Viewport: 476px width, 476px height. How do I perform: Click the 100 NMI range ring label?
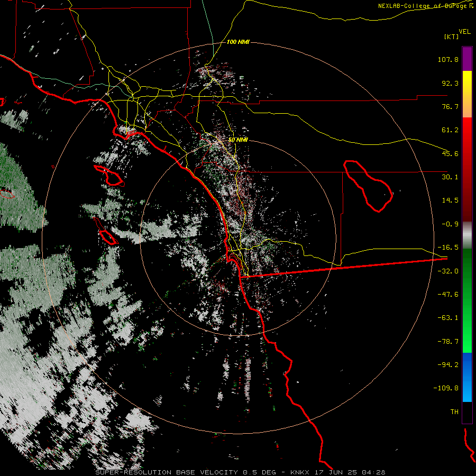point(238,42)
